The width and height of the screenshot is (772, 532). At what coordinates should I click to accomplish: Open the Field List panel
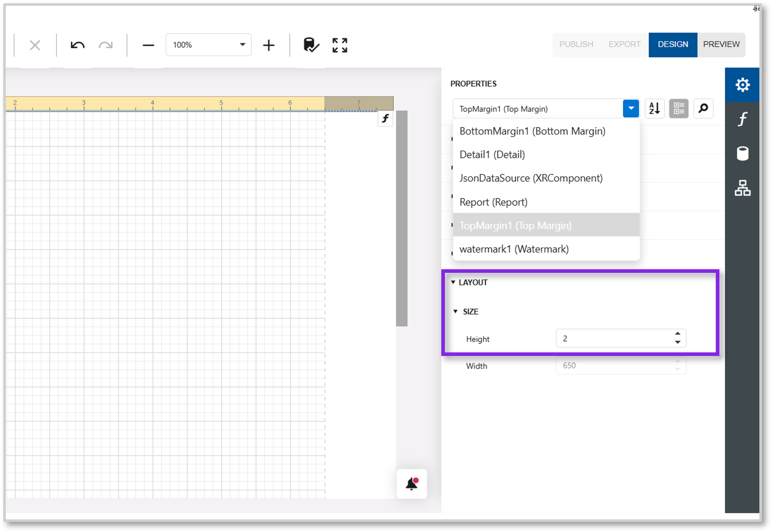pyautogui.click(x=742, y=153)
